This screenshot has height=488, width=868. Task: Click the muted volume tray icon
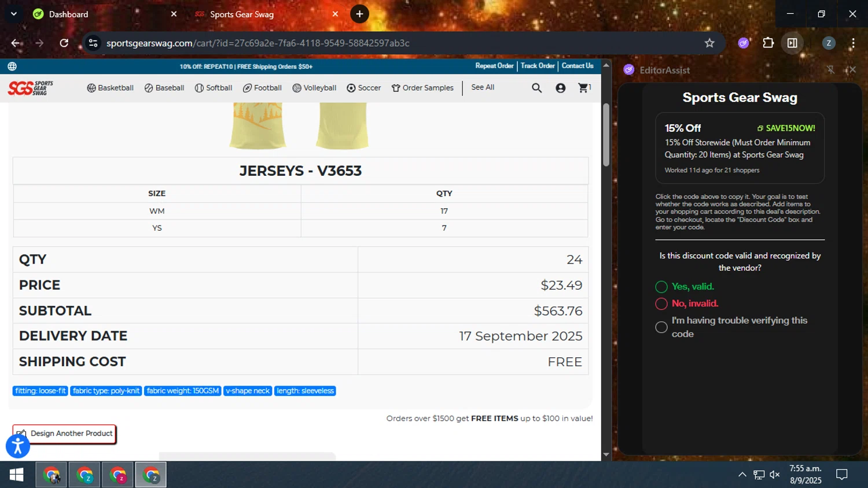pyautogui.click(x=775, y=475)
